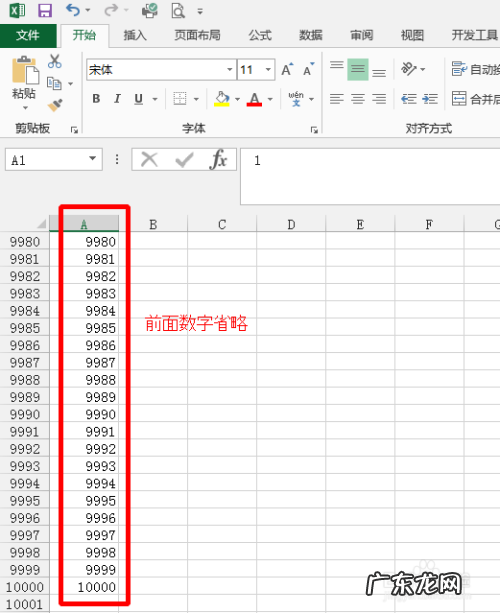The image size is (500, 613).
Task: Open Customize Quick Access Toolbar dropdown
Action: click(200, 11)
